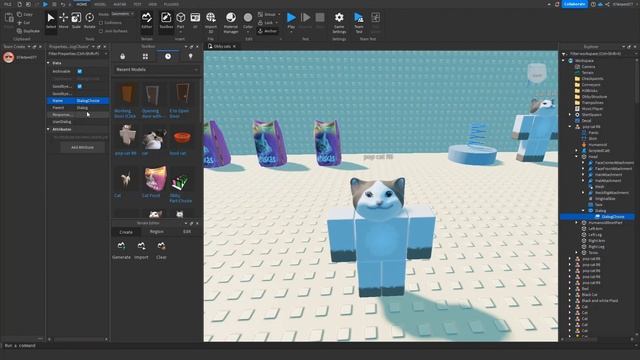
Task: Click the terrain Clear tool
Action: [161, 250]
